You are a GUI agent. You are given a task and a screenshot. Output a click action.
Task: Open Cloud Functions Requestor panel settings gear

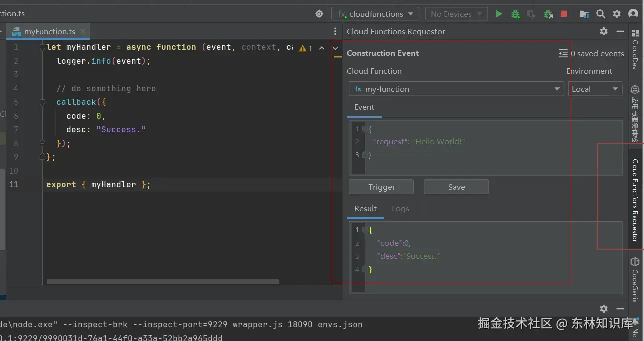pyautogui.click(x=604, y=31)
